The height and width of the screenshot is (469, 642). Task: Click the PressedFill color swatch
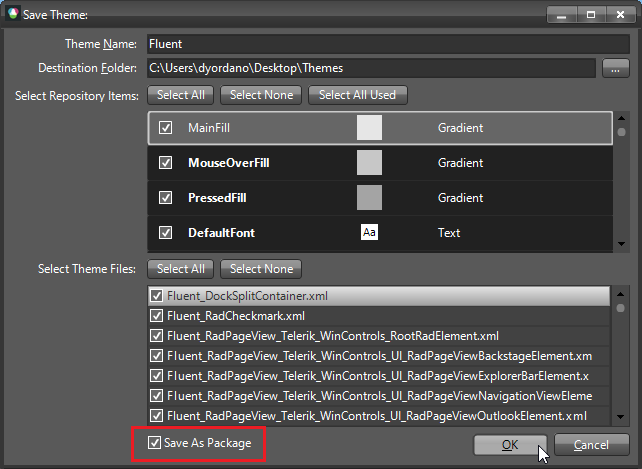coord(369,197)
